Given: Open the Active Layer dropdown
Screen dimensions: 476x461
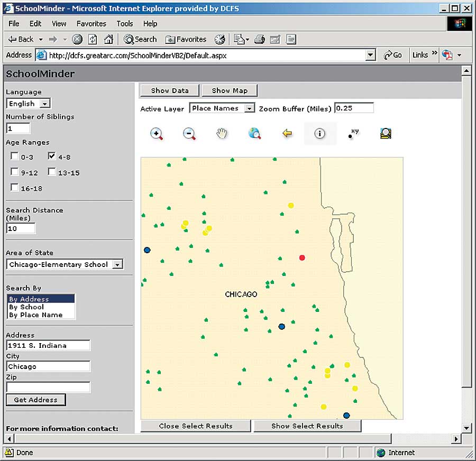Looking at the screenshot, I should (250, 108).
